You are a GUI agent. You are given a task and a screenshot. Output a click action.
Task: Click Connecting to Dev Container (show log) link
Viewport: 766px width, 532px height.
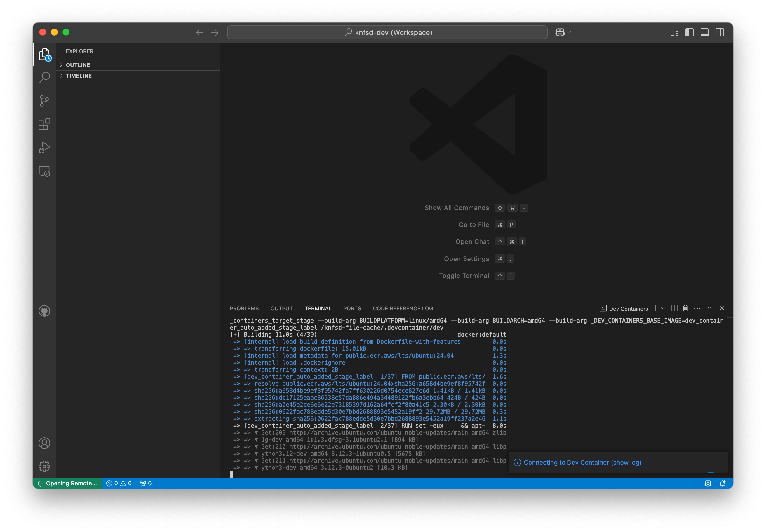(x=582, y=462)
